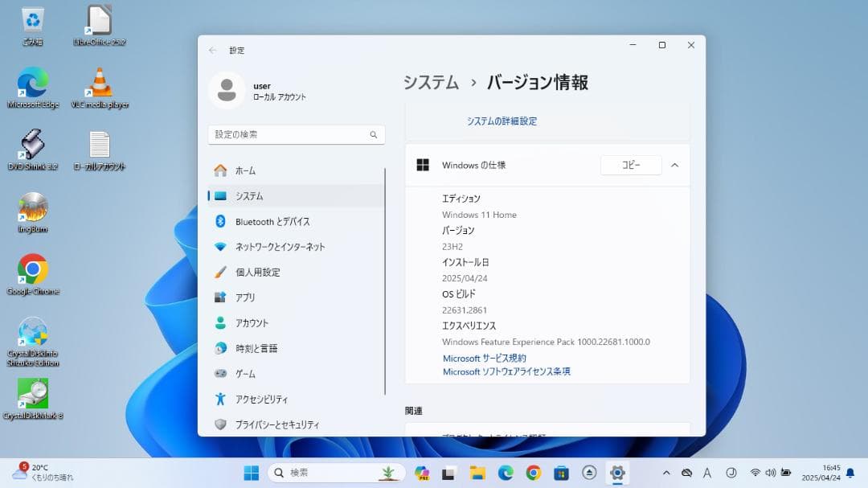Image resolution: width=868 pixels, height=488 pixels.
Task: Click the システム breadcrumb
Action: [431, 83]
